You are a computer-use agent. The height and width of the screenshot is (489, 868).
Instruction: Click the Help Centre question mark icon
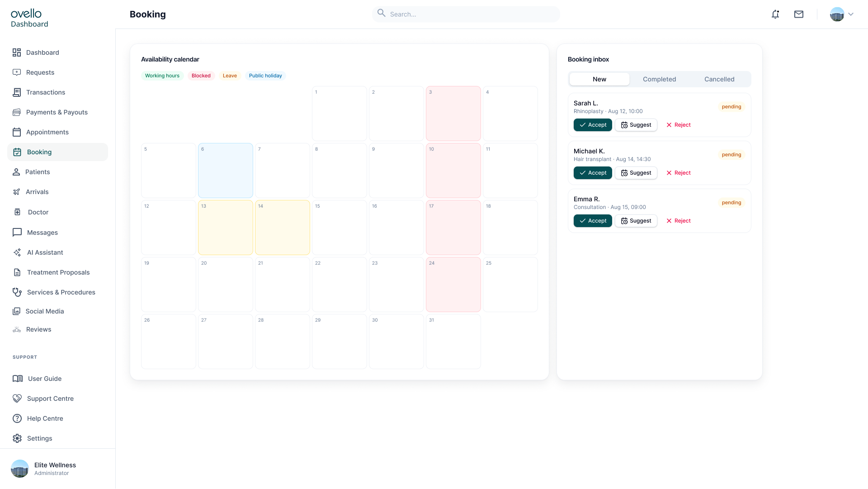coord(17,418)
